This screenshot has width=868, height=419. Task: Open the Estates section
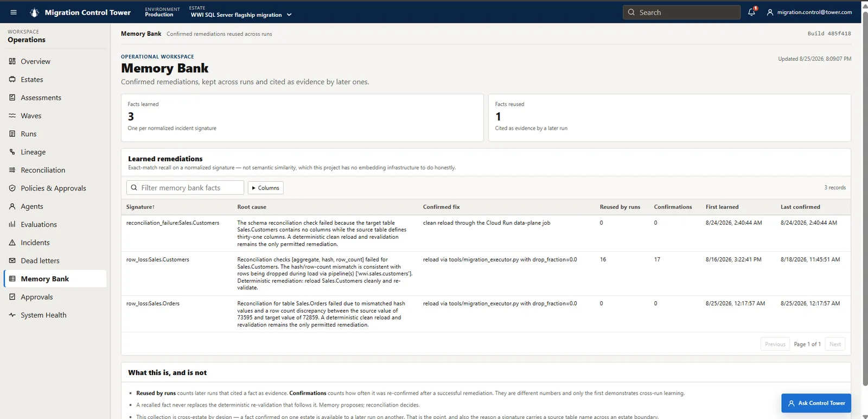pyautogui.click(x=55, y=79)
